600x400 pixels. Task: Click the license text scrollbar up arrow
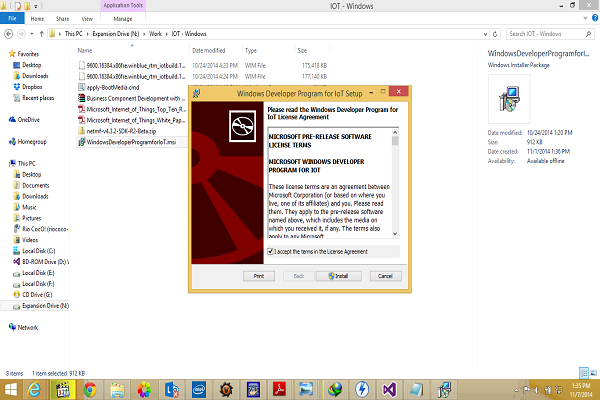click(x=395, y=132)
